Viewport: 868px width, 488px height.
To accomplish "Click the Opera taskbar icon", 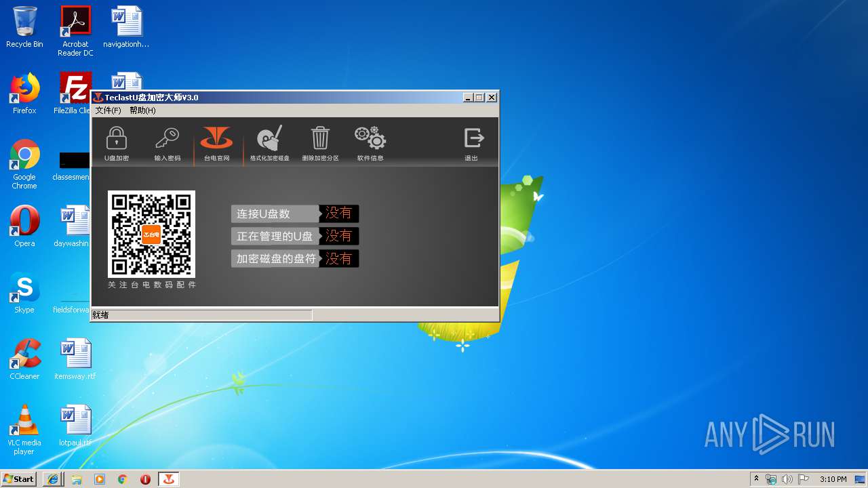I will click(145, 479).
